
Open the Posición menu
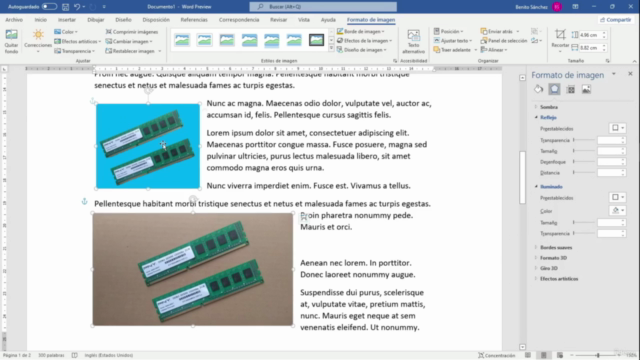tap(448, 31)
